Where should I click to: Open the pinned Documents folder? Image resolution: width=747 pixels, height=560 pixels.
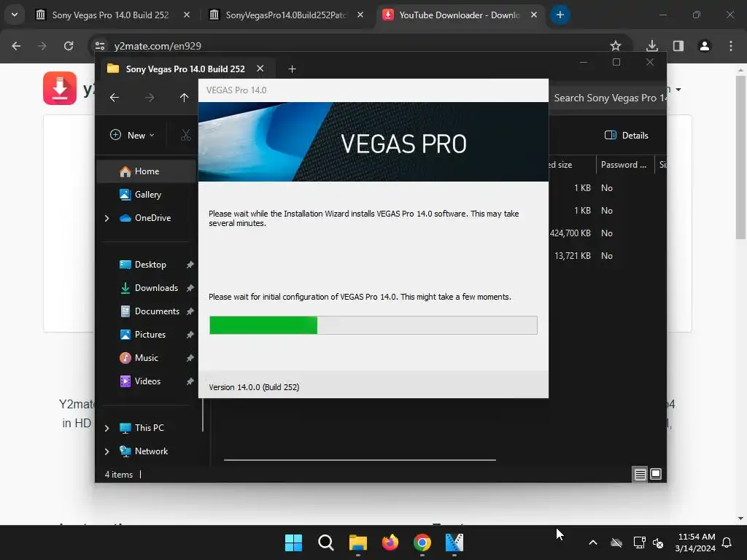pos(157,311)
